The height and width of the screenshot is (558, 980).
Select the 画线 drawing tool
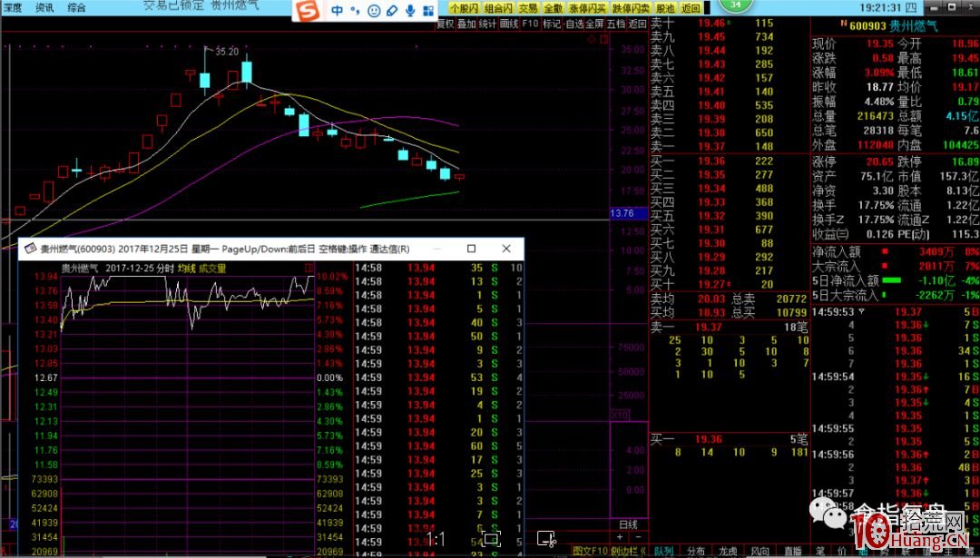[x=509, y=24]
